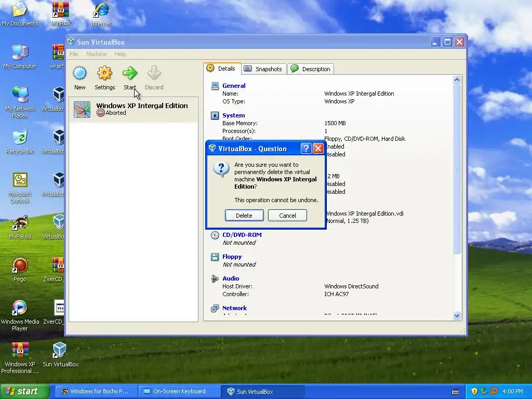
Task: Click Sun VirtualBox taskbar button
Action: [x=263, y=391]
